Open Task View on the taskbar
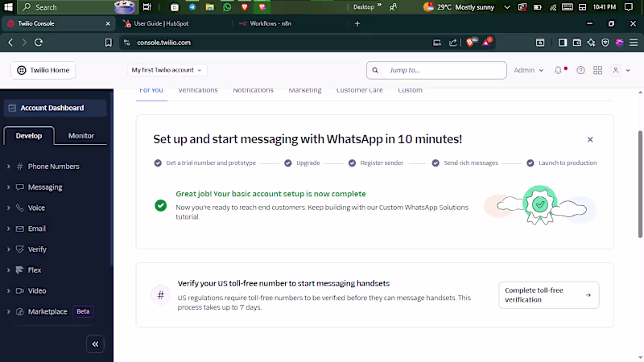 point(147,7)
